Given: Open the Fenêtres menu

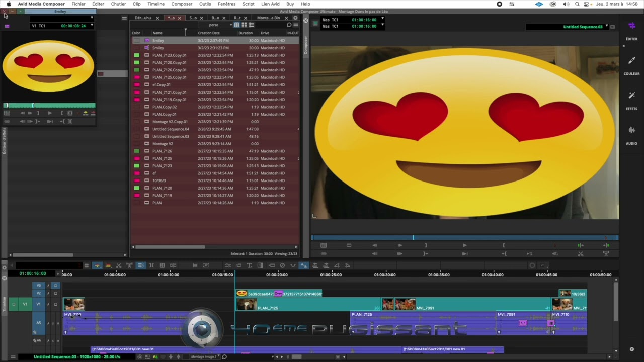Looking at the screenshot, I should coord(226,4).
